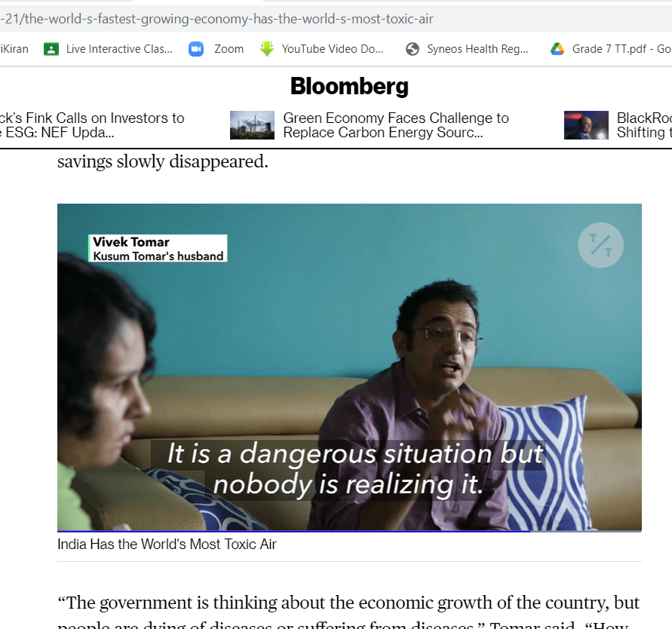The image size is (672, 629).
Task: Open the Green Economy Faces Challenge headline
Action: (x=395, y=125)
